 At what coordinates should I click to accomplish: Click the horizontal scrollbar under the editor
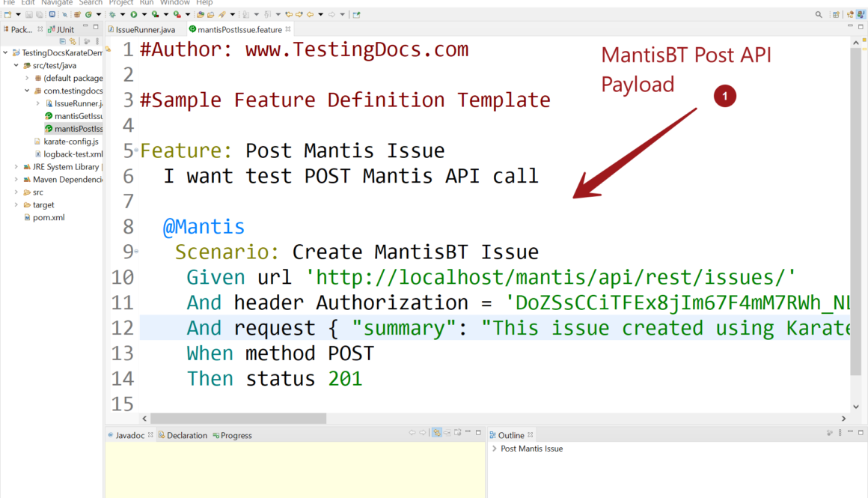coord(238,419)
